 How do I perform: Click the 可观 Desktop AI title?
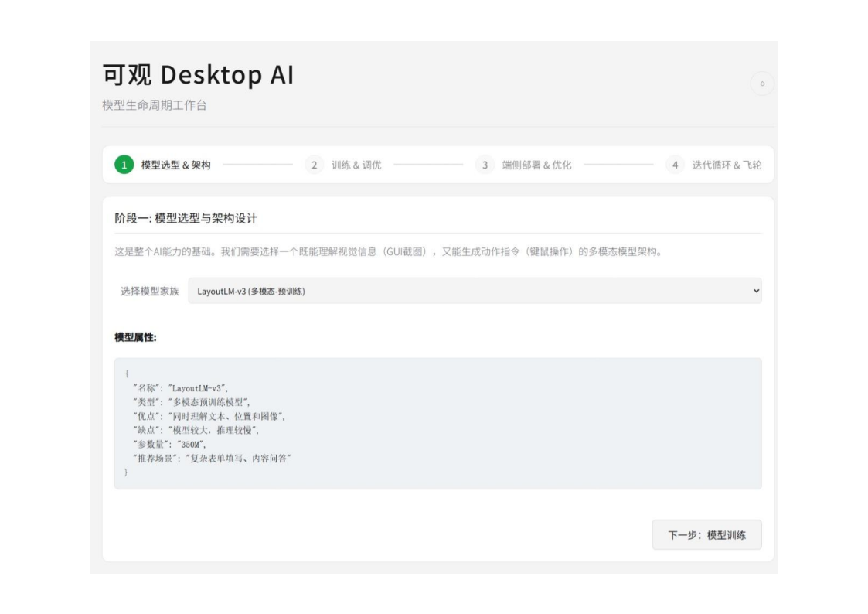198,75
